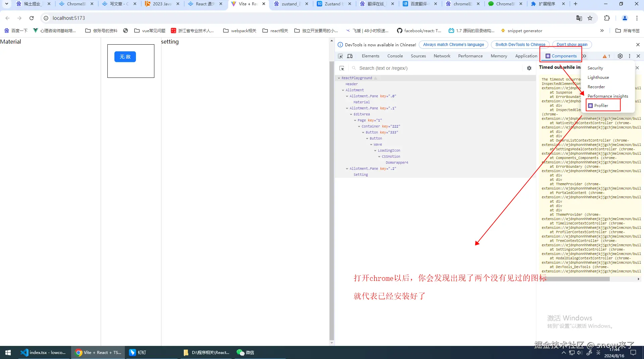Open the Windows notification center
The image size is (644, 359).
coord(633,352)
